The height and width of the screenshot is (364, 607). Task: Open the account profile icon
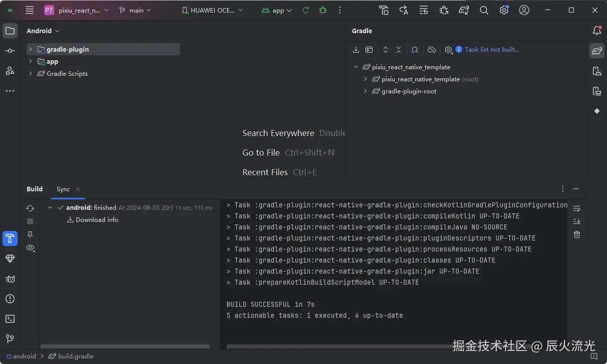click(x=524, y=10)
